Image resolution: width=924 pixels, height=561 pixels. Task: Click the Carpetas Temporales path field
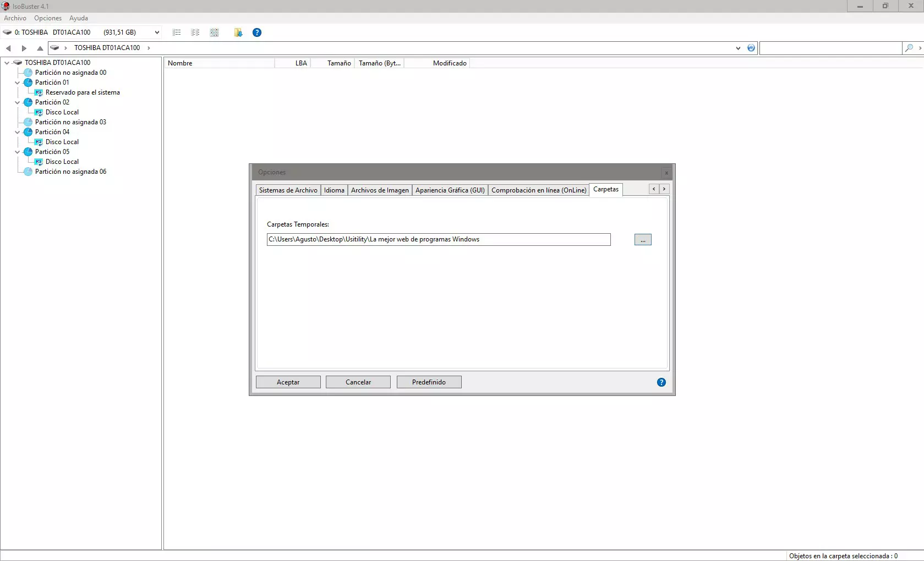tap(438, 240)
